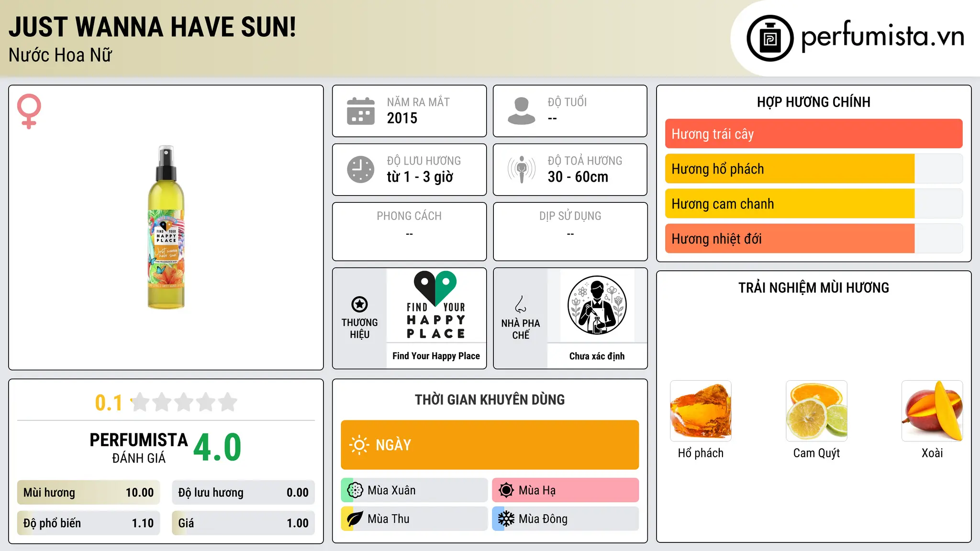Click the Hợp hương chính heading

click(x=813, y=102)
